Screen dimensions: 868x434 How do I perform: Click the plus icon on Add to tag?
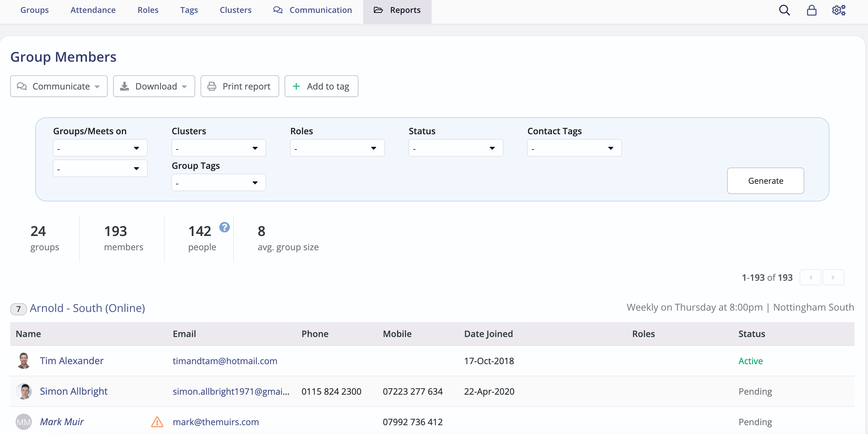296,86
